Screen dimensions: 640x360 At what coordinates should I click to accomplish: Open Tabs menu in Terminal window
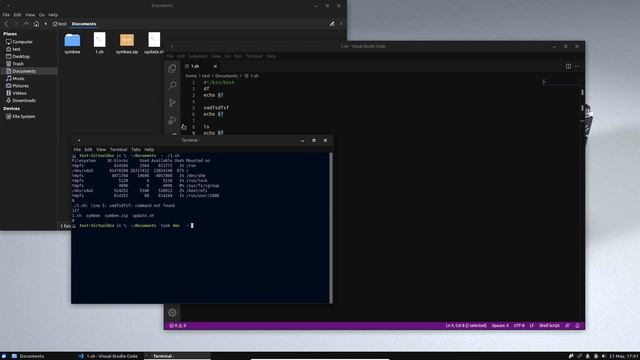click(136, 149)
